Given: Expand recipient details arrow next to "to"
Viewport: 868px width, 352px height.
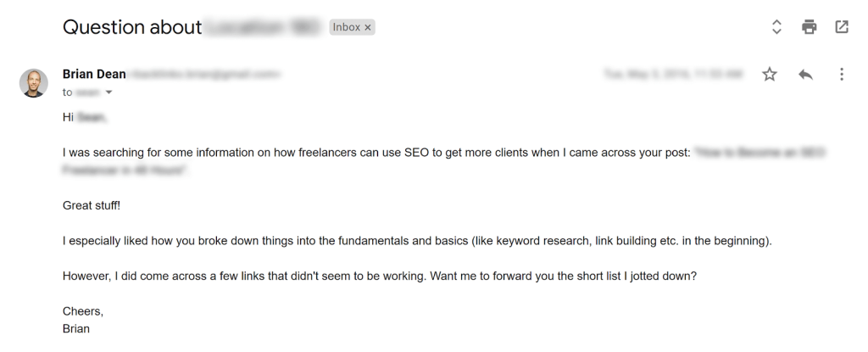Looking at the screenshot, I should coord(108,92).
